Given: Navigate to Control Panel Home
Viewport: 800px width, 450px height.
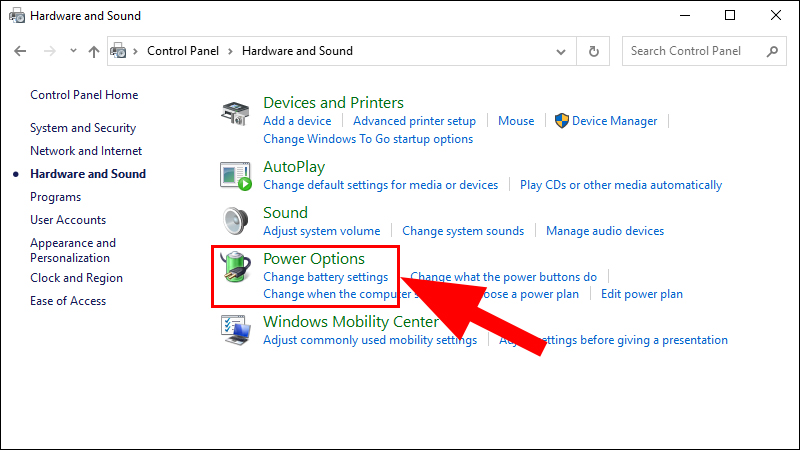Looking at the screenshot, I should [x=84, y=95].
